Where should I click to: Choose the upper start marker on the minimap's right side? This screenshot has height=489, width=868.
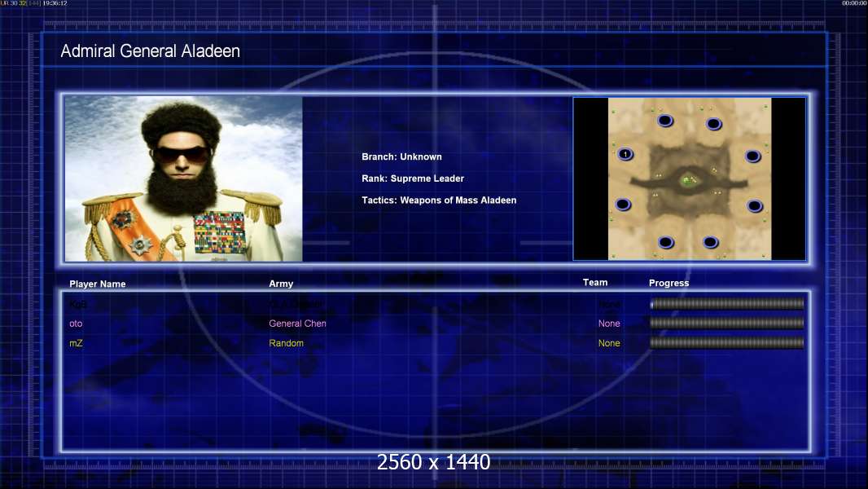click(753, 156)
